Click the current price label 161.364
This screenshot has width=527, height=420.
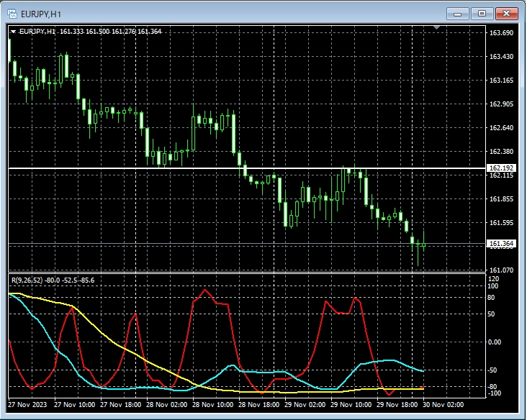502,244
